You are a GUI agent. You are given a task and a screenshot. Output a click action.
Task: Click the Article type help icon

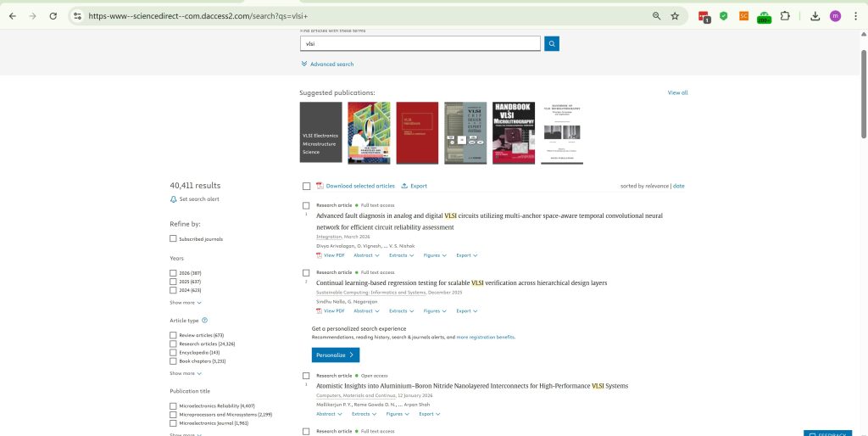tap(205, 320)
